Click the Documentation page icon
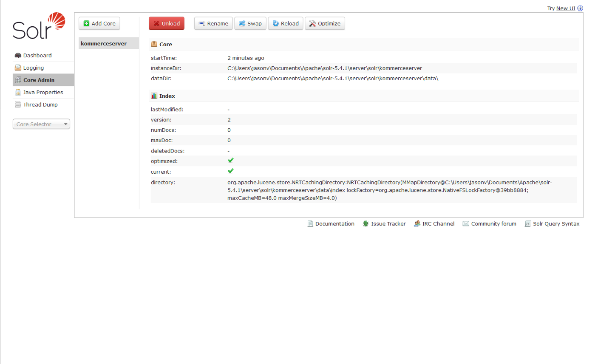Viewport: 595px width, 364px height. (310, 224)
